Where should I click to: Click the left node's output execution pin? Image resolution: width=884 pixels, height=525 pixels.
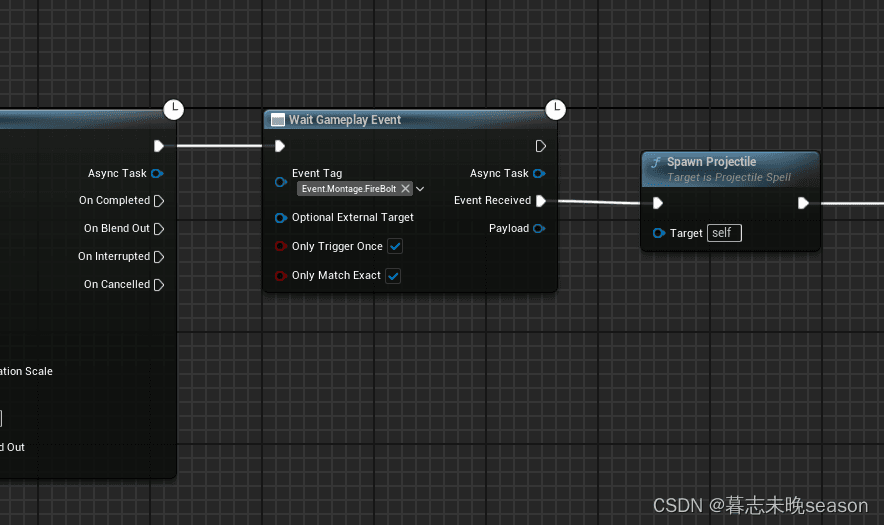[158, 146]
